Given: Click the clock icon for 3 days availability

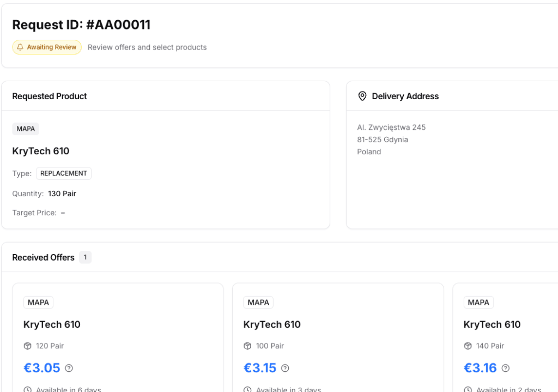Looking at the screenshot, I should tap(248, 389).
